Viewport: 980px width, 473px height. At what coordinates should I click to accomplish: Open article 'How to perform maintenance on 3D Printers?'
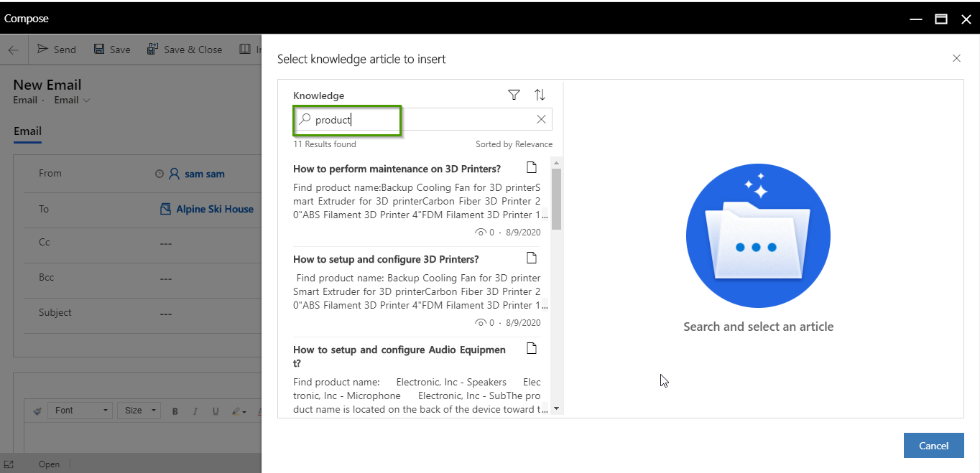[397, 169]
